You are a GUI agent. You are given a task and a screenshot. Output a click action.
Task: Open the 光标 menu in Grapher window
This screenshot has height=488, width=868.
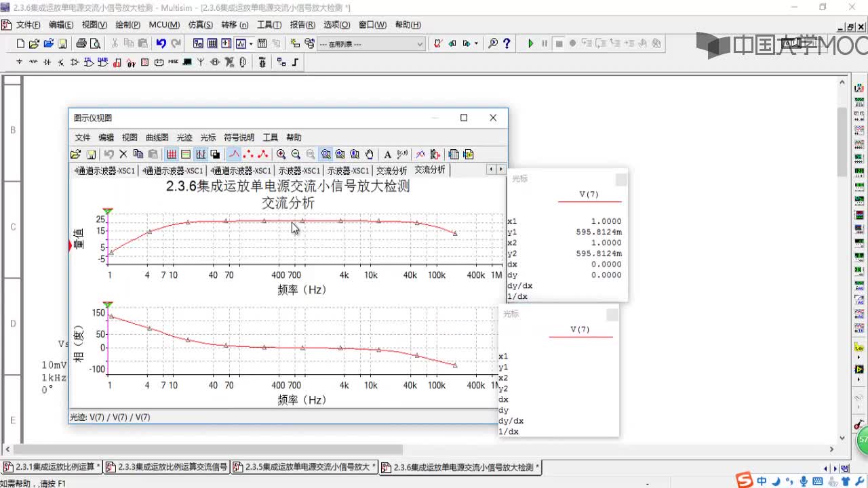click(208, 138)
